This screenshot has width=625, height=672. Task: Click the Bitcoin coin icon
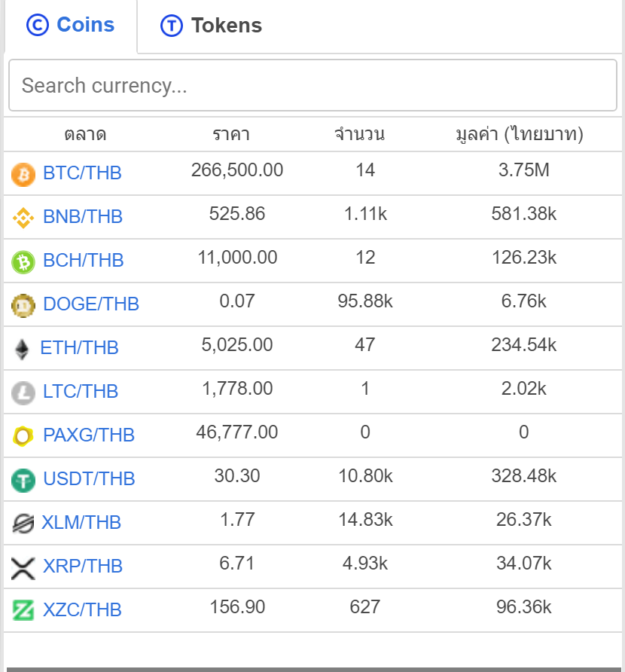click(23, 175)
